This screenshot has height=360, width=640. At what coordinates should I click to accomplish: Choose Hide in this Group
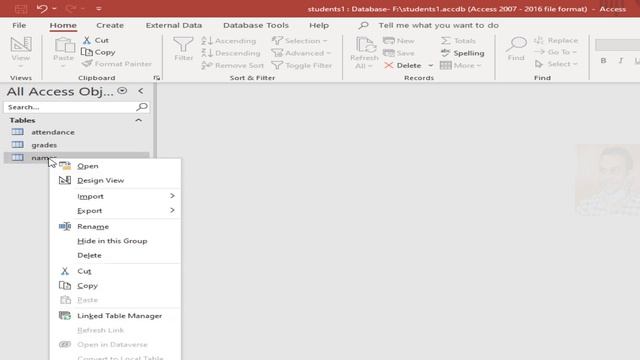[x=115, y=241]
